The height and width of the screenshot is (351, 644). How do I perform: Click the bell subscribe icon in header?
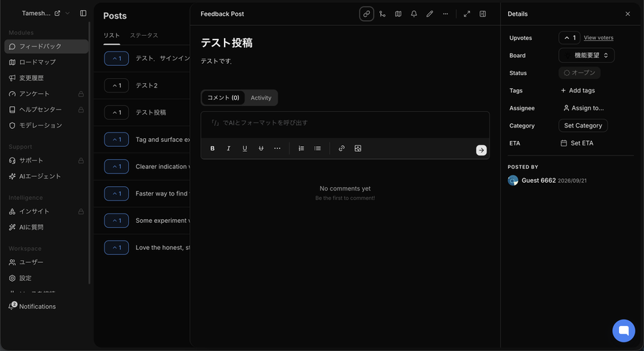pos(414,14)
